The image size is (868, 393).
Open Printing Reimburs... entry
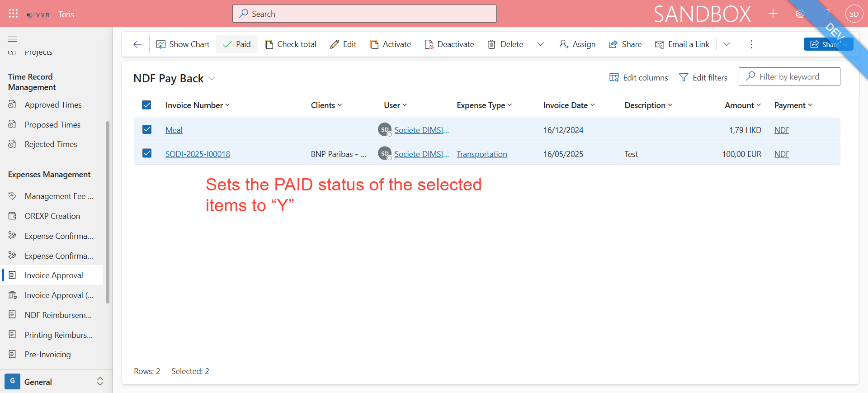pyautogui.click(x=52, y=335)
